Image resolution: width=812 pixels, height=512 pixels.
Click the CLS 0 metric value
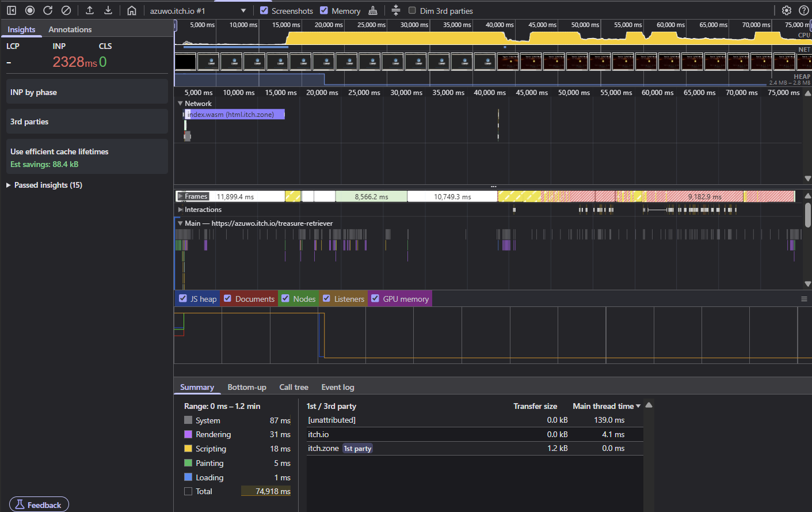point(103,62)
